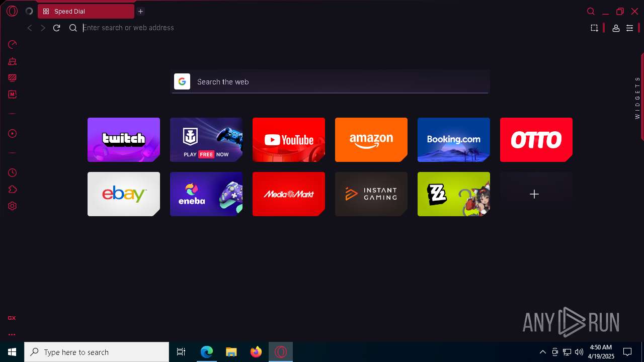Open the YouTube speed dial tile
Viewport: 644px width, 362px height.
(x=289, y=140)
